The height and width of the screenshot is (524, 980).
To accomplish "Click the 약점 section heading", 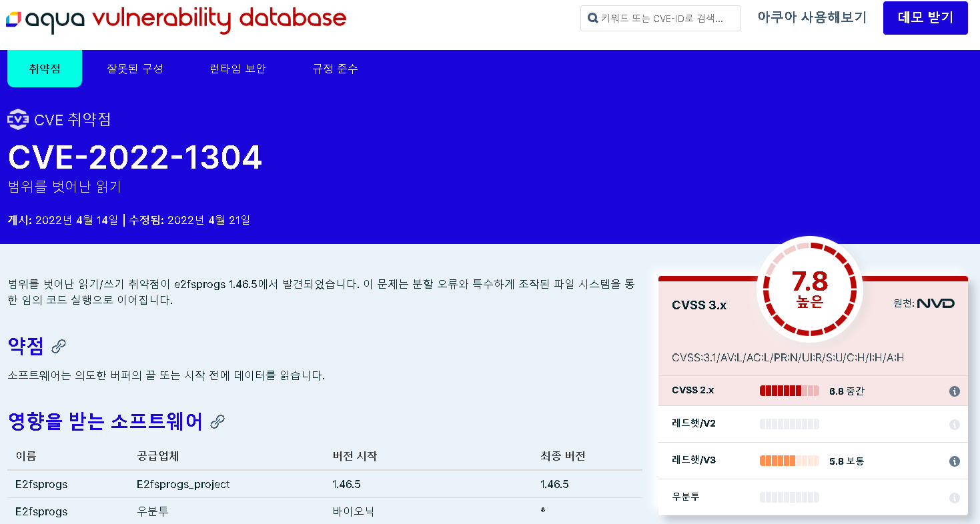I will click(x=25, y=346).
